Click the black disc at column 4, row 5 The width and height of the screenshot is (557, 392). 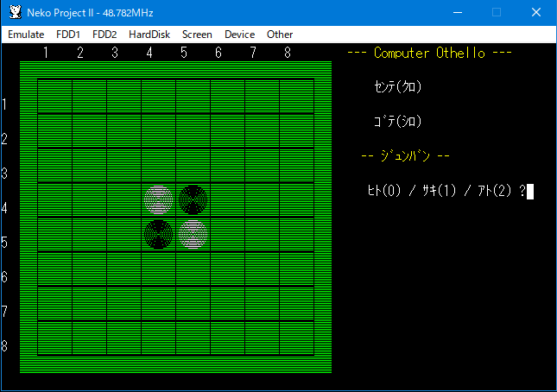[x=158, y=234]
